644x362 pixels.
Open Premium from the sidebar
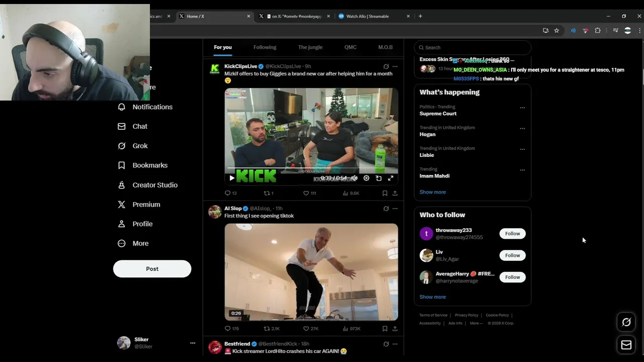[139, 205]
